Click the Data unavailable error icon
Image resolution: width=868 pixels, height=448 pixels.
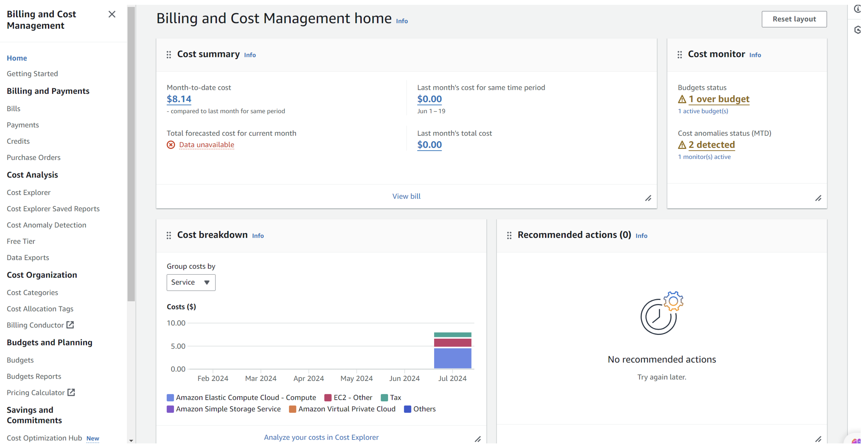pos(171,145)
